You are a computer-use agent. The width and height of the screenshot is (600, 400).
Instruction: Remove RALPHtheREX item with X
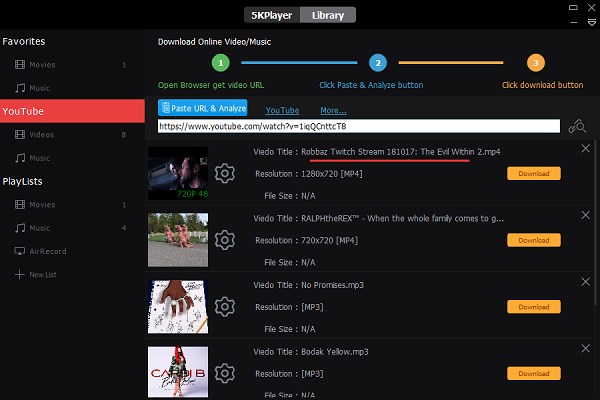coord(585,215)
